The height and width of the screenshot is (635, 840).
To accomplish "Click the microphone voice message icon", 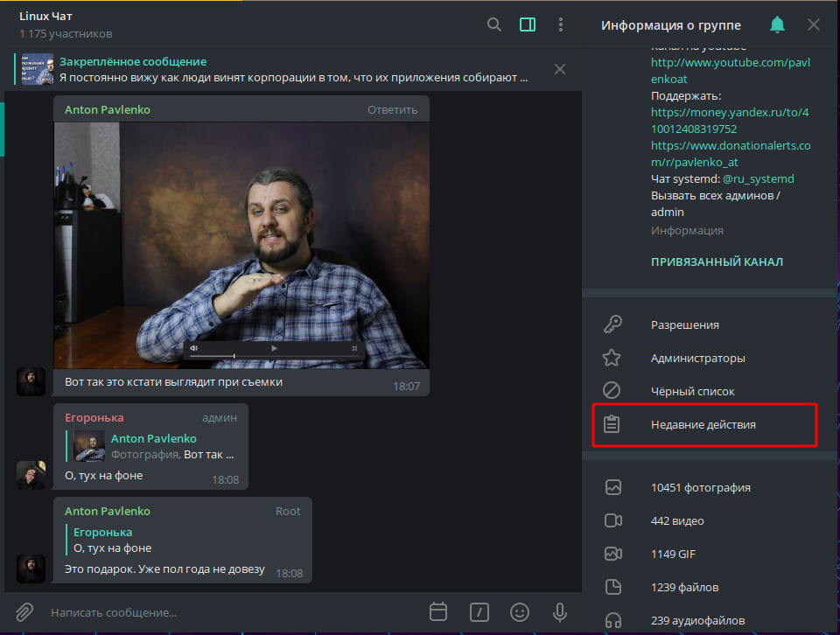I will click(560, 612).
